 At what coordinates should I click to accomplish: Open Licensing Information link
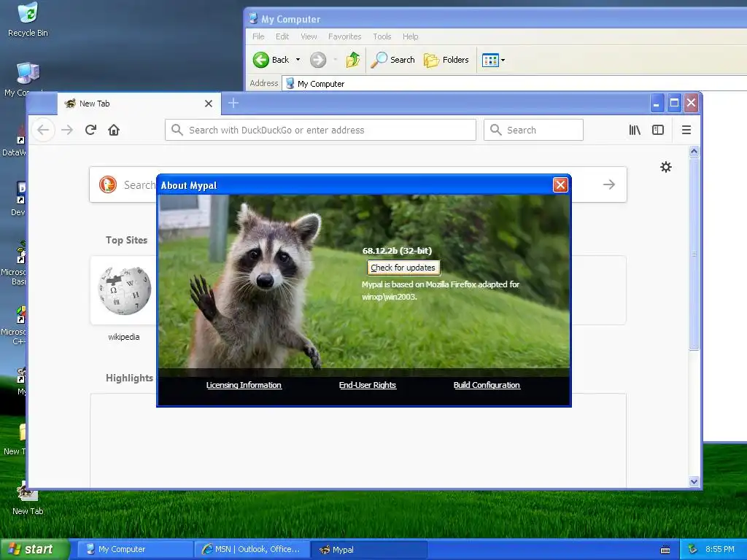tap(244, 385)
